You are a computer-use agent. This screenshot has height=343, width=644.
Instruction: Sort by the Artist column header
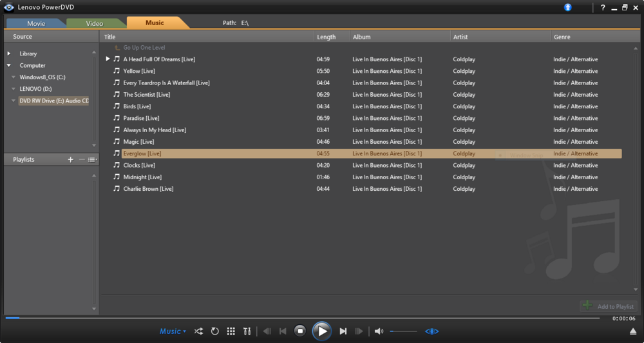click(x=500, y=37)
